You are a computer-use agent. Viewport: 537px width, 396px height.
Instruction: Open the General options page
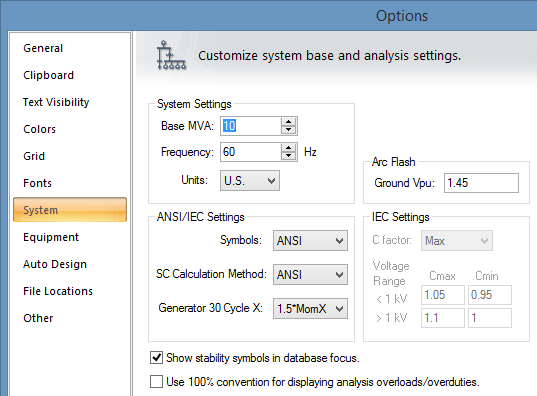(x=43, y=48)
